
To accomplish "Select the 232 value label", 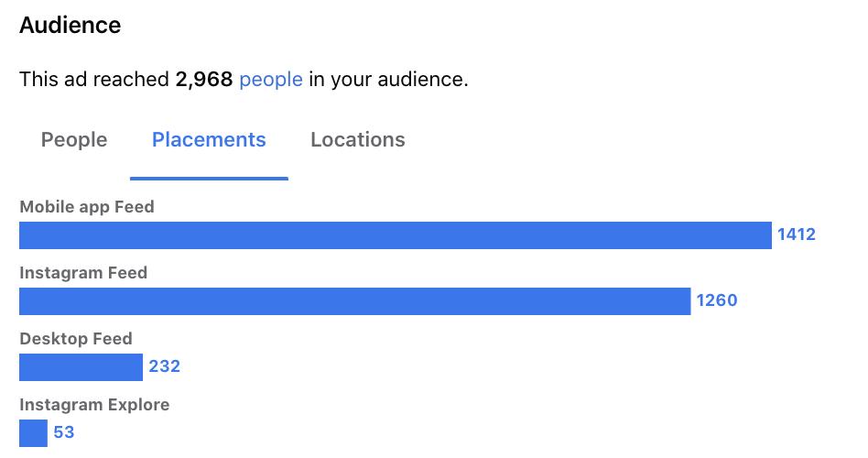I will (x=165, y=366).
